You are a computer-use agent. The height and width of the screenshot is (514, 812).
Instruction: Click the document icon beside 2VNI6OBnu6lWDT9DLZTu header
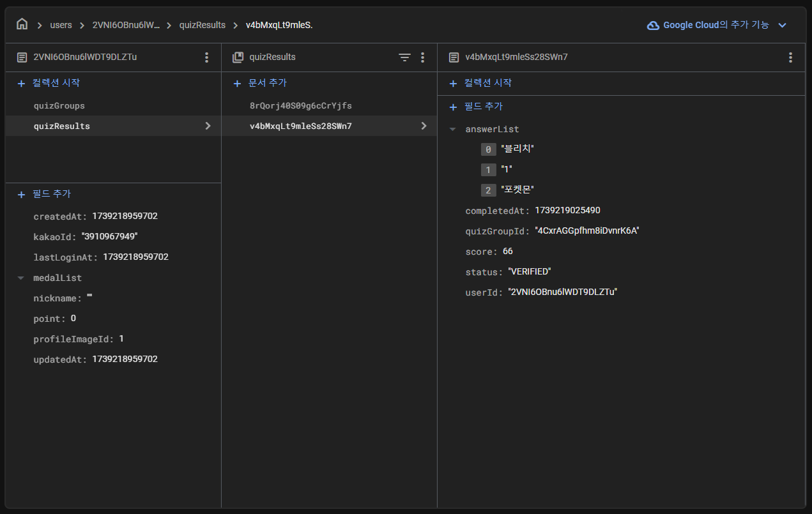(22, 57)
